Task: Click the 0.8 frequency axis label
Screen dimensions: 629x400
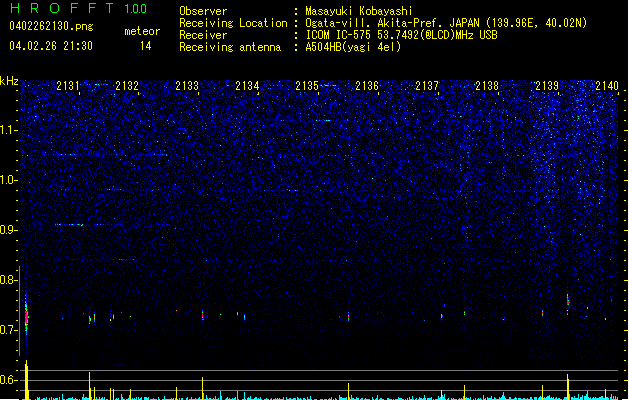Action: coord(9,280)
